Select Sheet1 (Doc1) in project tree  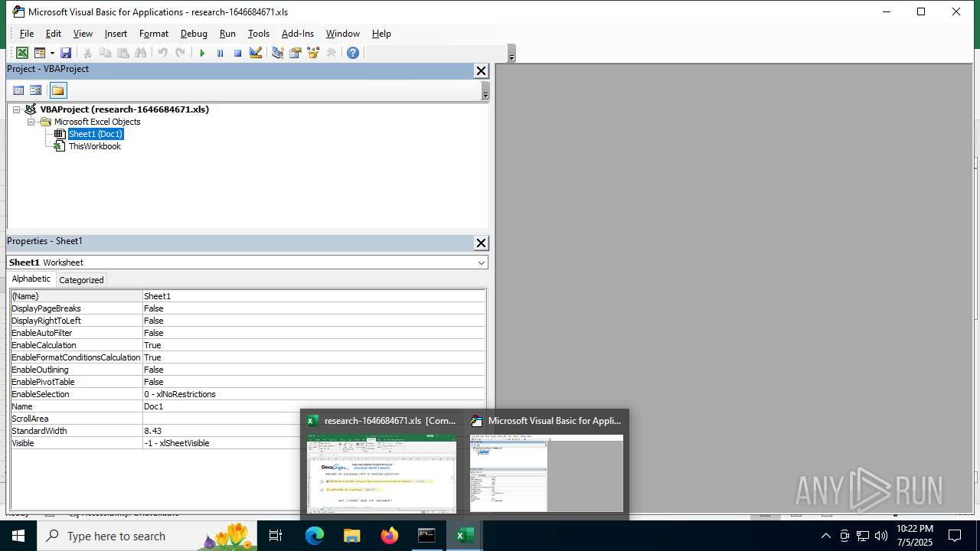(95, 134)
